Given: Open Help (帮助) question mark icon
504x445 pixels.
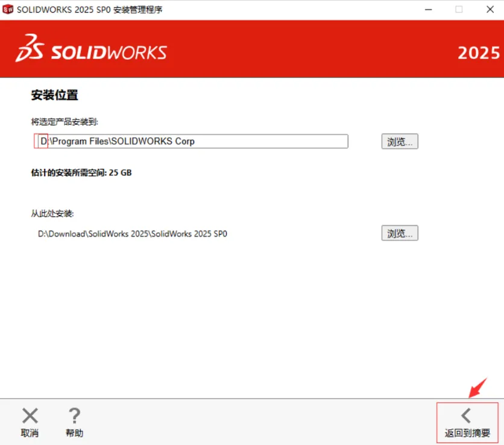Looking at the screenshot, I should coord(75,415).
